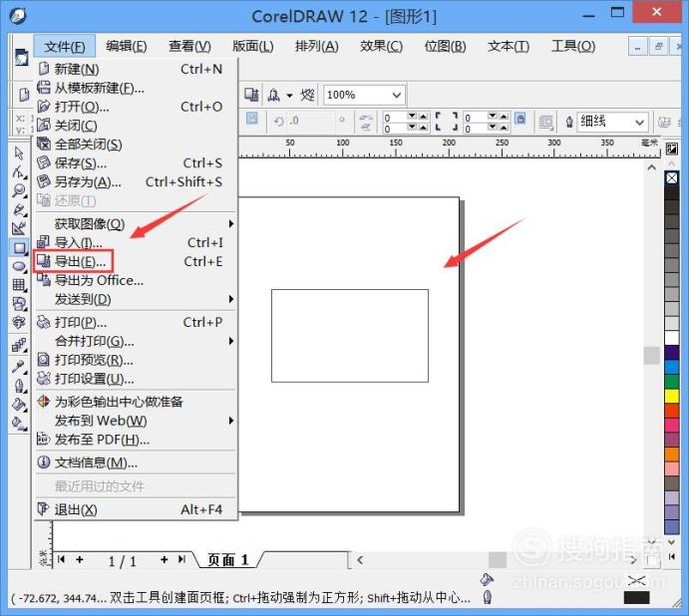Go to the last page navigation button
Viewport: 689px width, 616px height.
(x=181, y=559)
